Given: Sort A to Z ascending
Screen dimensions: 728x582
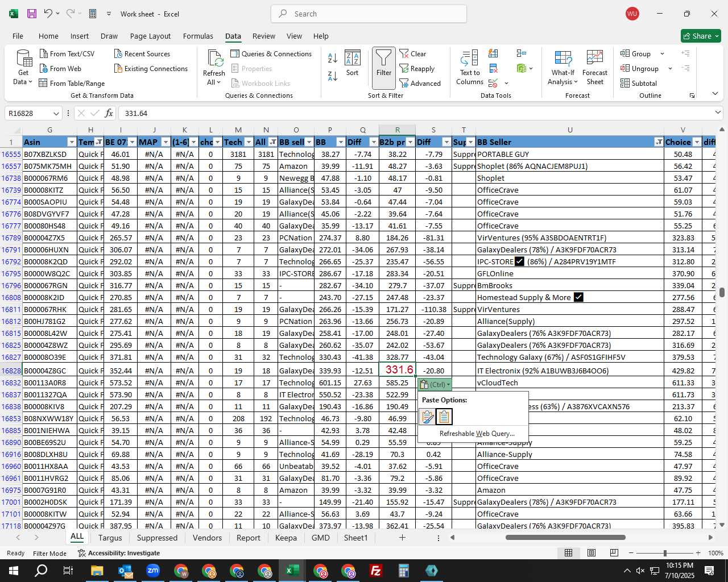Looking at the screenshot, I should [333, 57].
